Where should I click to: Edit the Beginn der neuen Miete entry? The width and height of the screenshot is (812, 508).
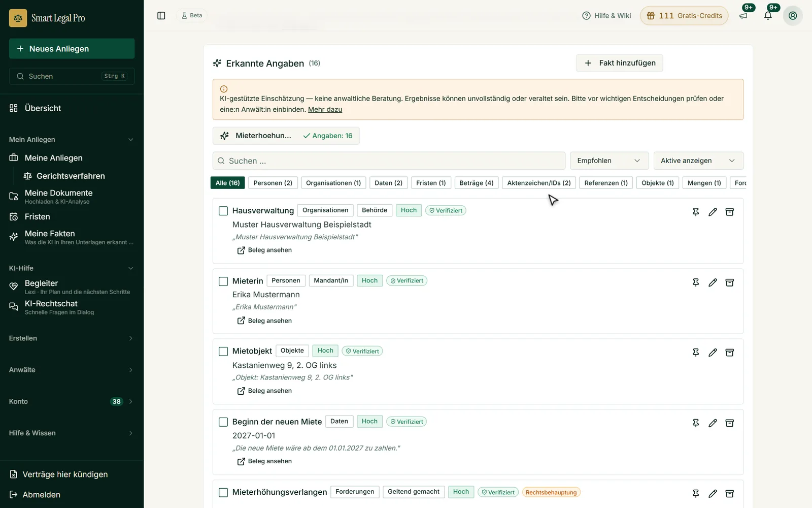pyautogui.click(x=713, y=423)
